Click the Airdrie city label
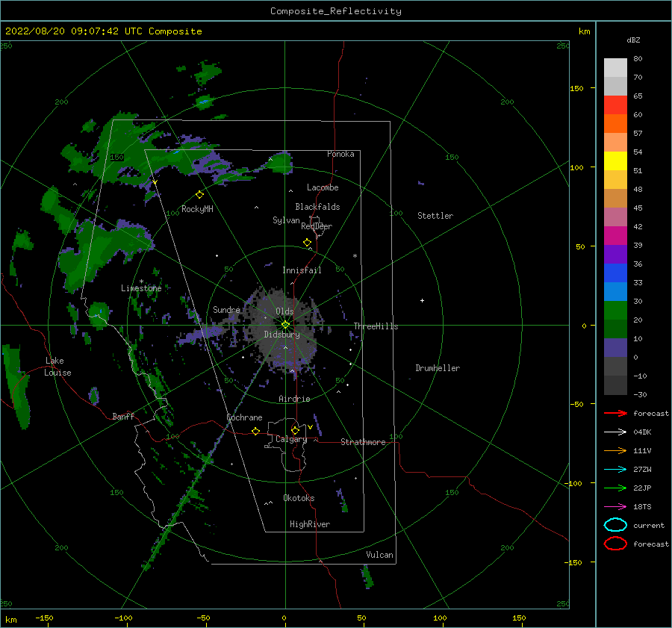Screen dimensions: 672x628 point(294,399)
